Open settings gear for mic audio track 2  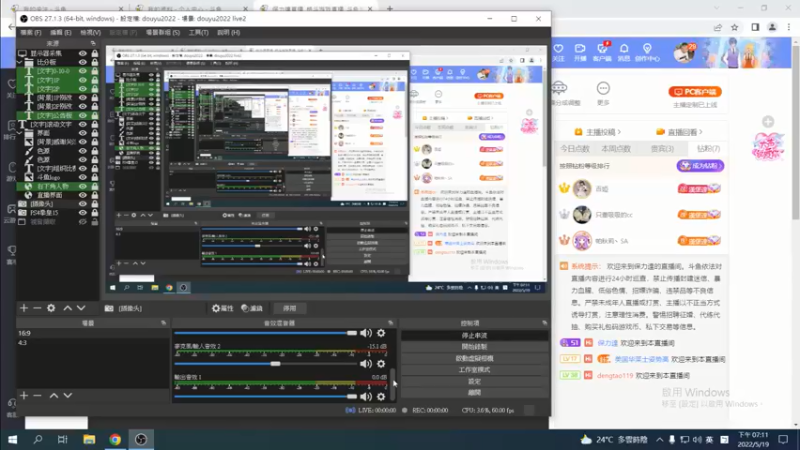(x=381, y=364)
